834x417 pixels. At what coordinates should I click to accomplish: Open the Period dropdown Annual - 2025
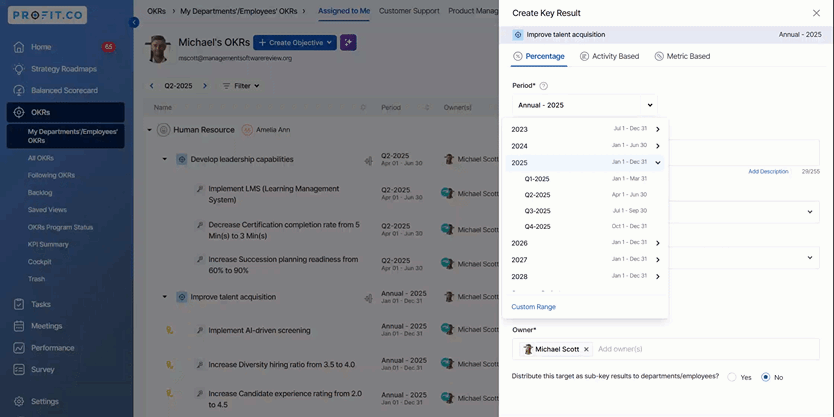coord(585,105)
